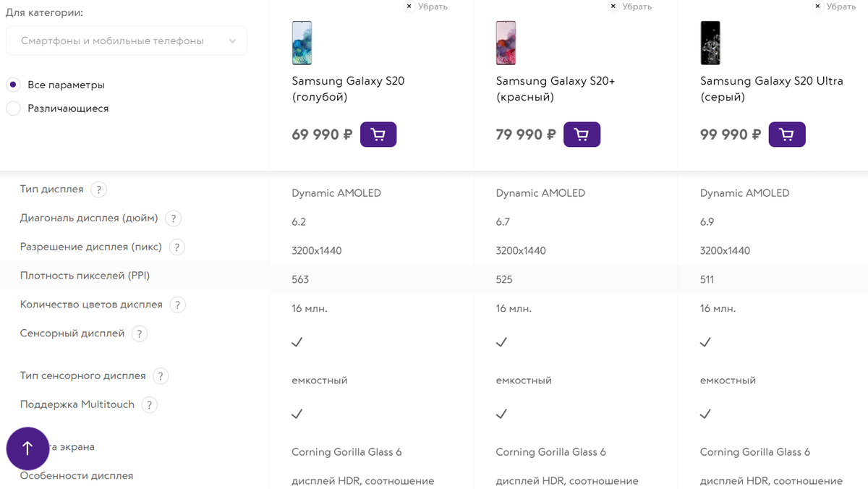Open the Смартфоны и мобильные телефоны dropdown
Screen dimensions: 868x489
(127, 41)
